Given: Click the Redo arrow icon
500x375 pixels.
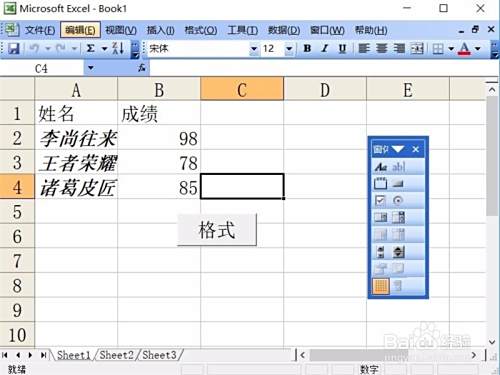Looking at the screenshot, I should click(61, 49).
